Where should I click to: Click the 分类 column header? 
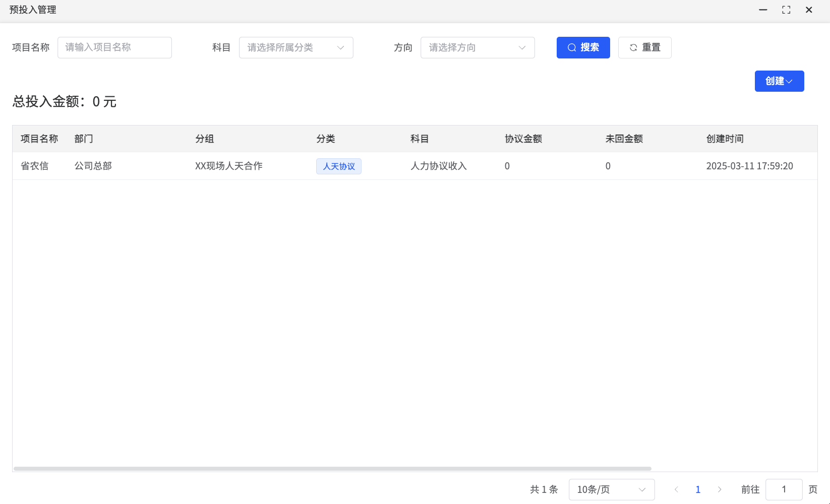coord(326,139)
